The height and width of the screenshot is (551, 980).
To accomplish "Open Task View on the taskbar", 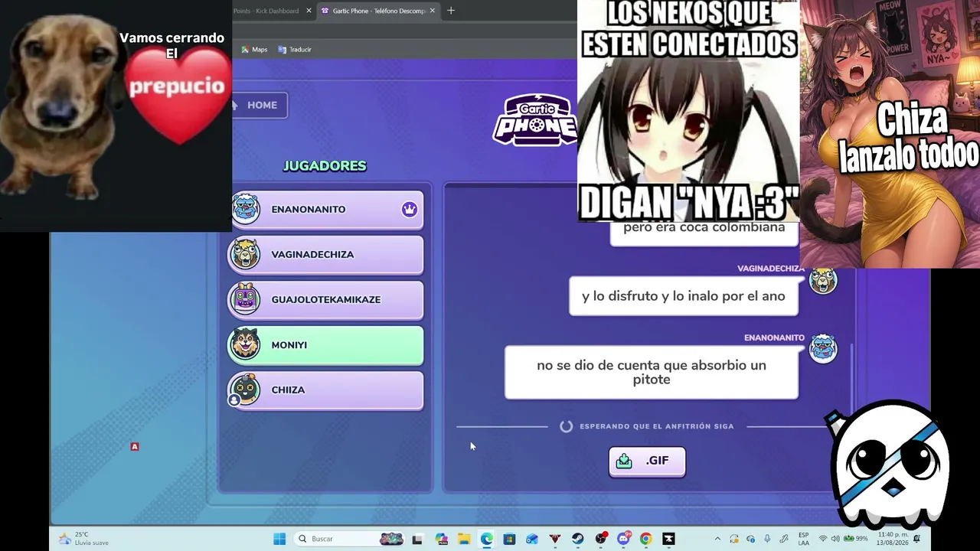I will (417, 539).
